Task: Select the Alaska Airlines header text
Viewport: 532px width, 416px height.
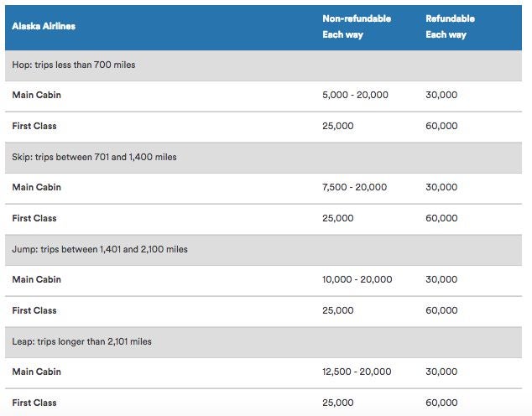Action: 44,26
